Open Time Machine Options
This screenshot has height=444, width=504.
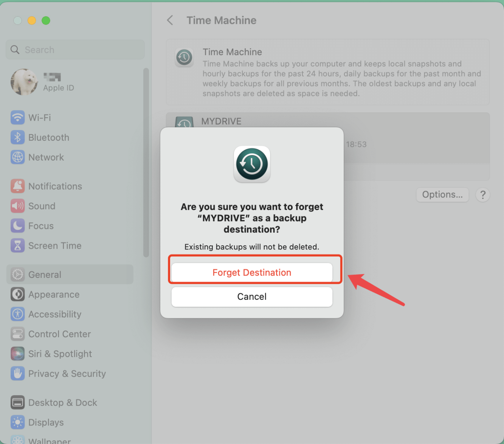[442, 195]
